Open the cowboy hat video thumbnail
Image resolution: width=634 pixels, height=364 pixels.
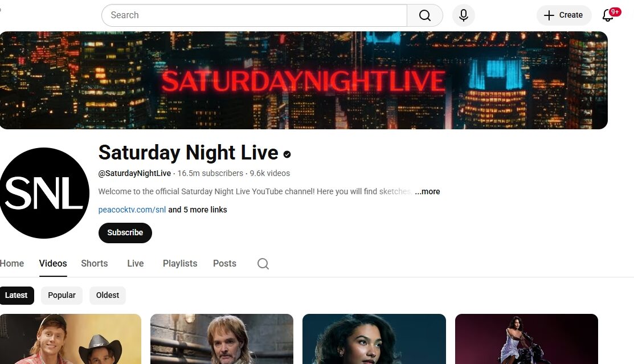[x=71, y=339]
